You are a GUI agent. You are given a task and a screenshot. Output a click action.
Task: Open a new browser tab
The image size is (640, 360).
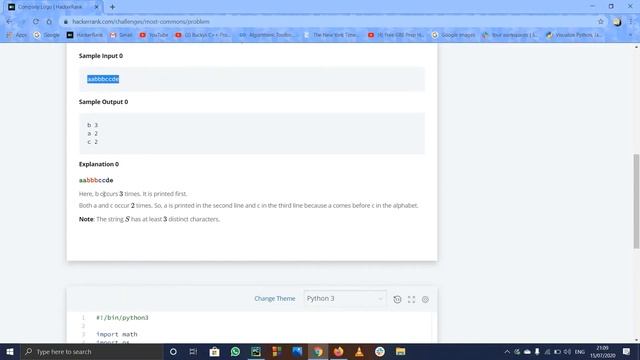pos(112,7)
